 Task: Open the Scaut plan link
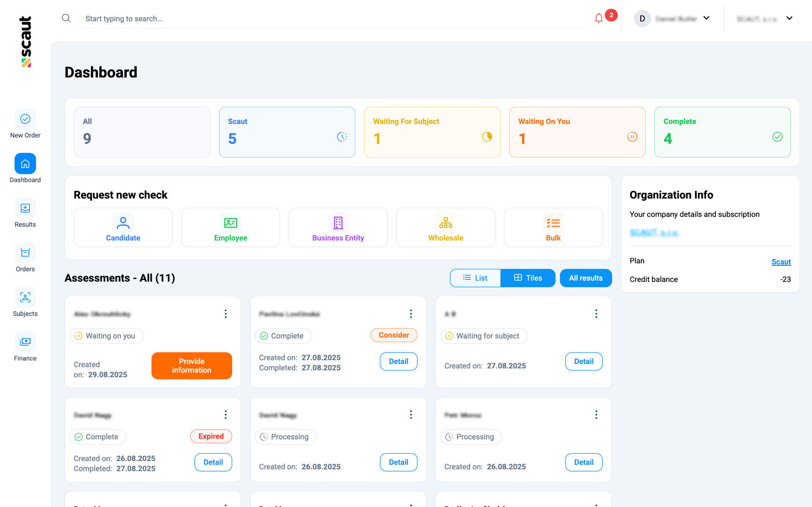(781, 262)
